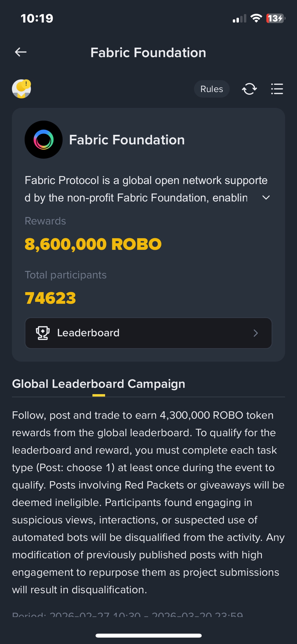This screenshot has width=297, height=644.
Task: Tap the Fabric Foundation page title
Action: click(x=148, y=53)
